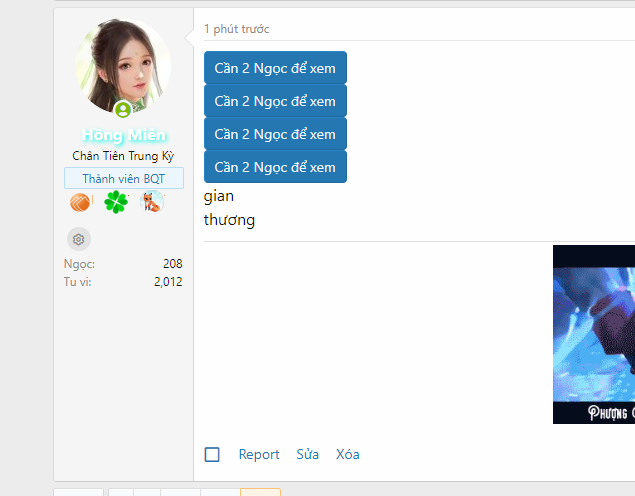Delete the post via Xóa link
Image resolution: width=635 pixels, height=496 pixels.
pos(348,454)
